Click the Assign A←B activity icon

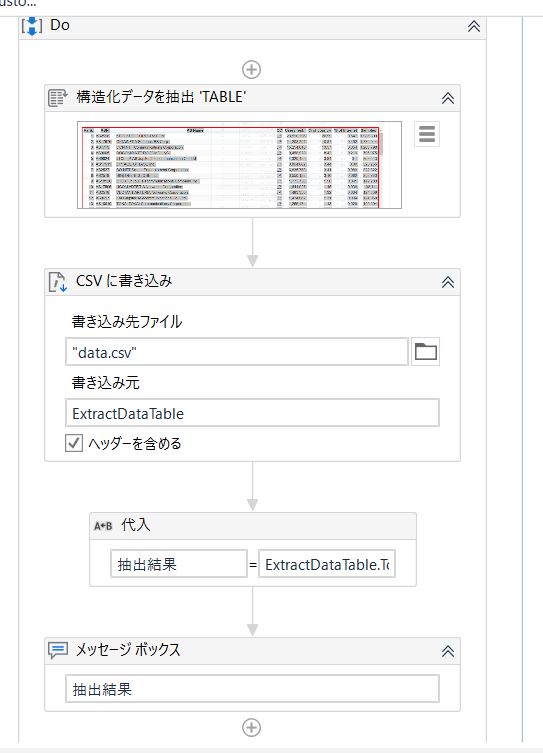103,526
